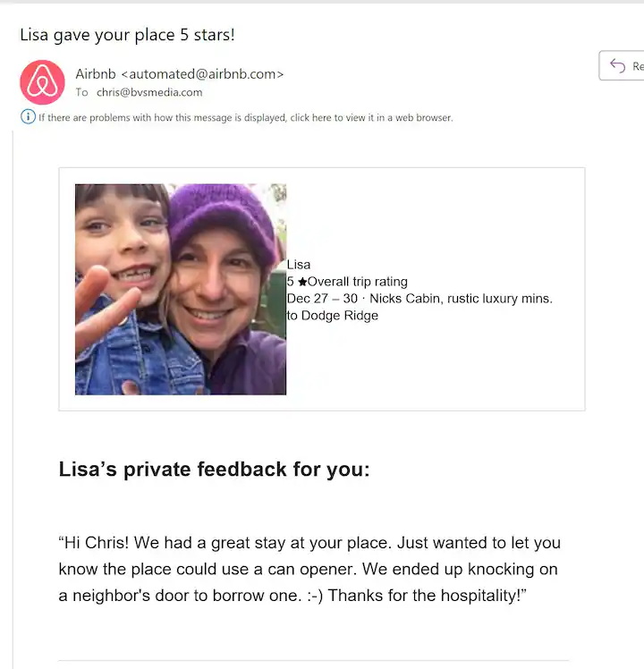Click the 'Lisa's private feedback for you:' heading

214,470
